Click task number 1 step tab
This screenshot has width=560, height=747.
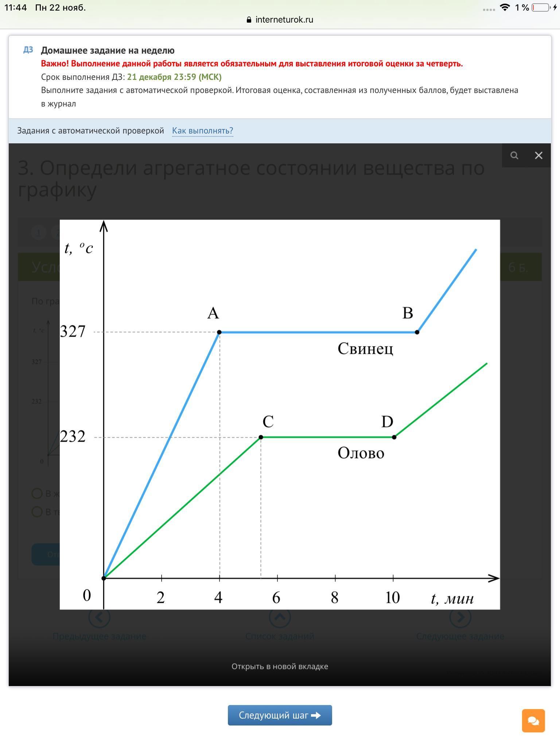point(38,232)
